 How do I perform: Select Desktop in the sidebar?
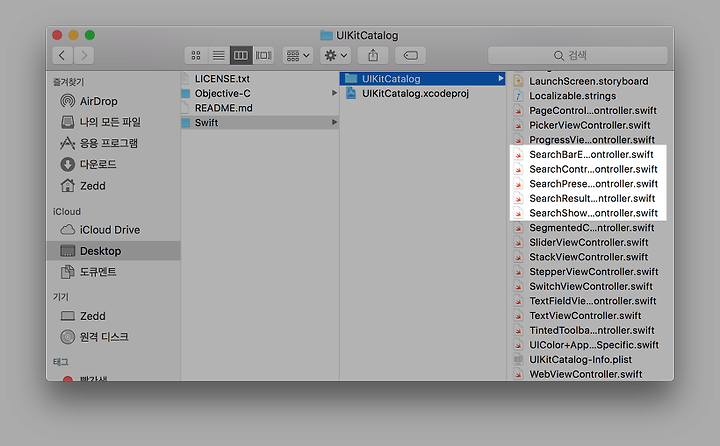pyautogui.click(x=113, y=251)
